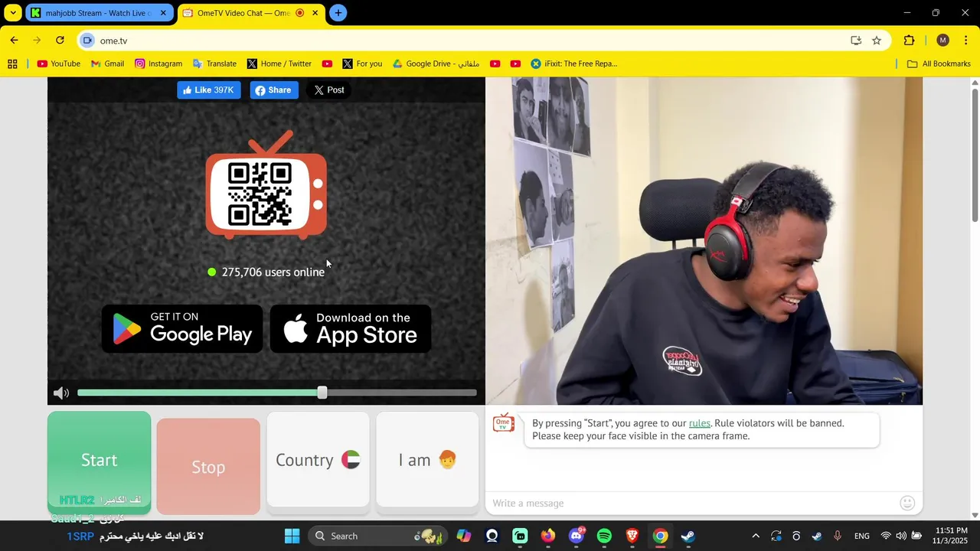This screenshot has width=980, height=551.
Task: Open the Google Drive bookmark
Action: pos(436,64)
